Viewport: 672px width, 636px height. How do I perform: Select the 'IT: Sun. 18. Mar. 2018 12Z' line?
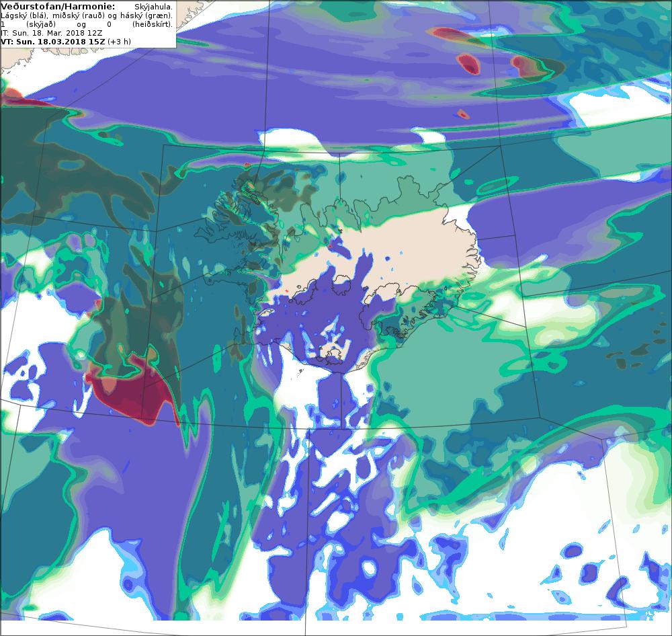pyautogui.click(x=52, y=33)
